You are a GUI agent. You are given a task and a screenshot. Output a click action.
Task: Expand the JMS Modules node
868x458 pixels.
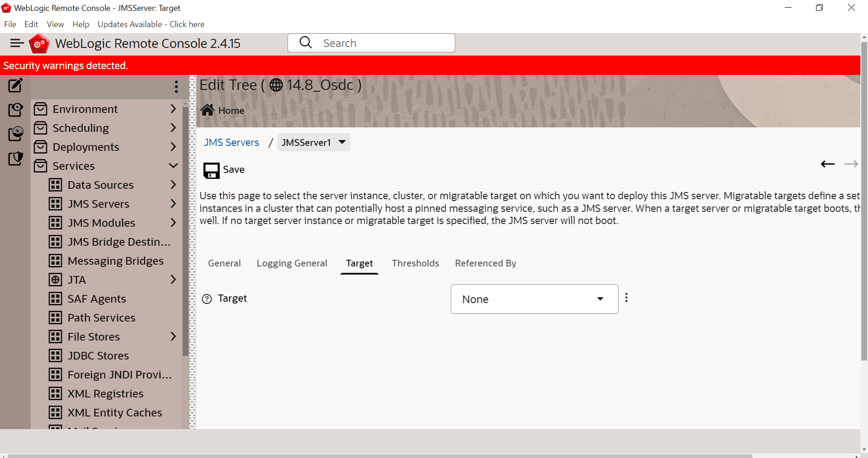pos(173,223)
